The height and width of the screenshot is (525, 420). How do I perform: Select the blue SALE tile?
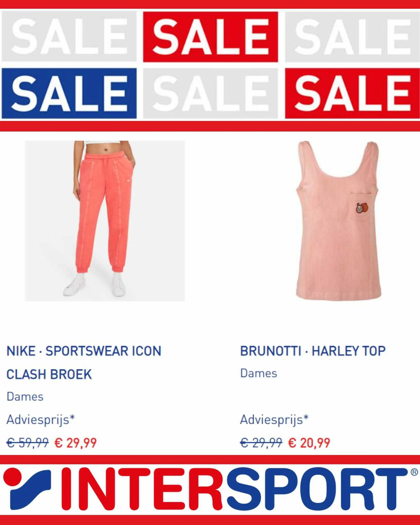click(69, 93)
